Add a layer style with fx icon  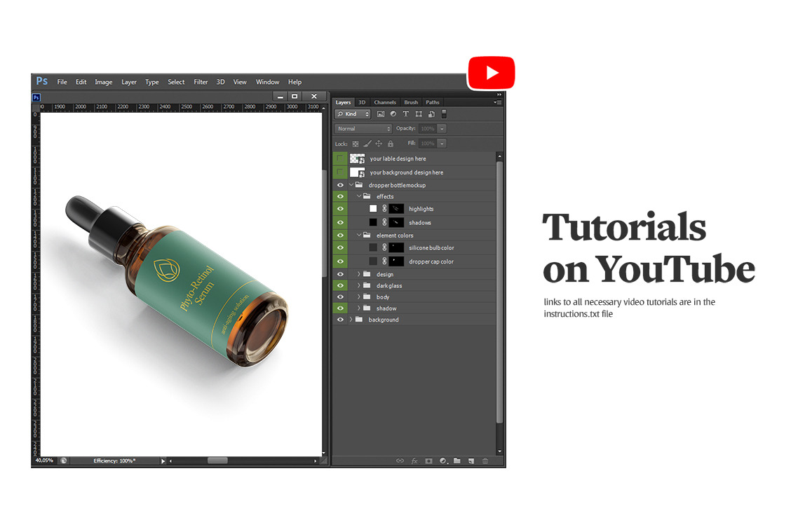tap(414, 461)
